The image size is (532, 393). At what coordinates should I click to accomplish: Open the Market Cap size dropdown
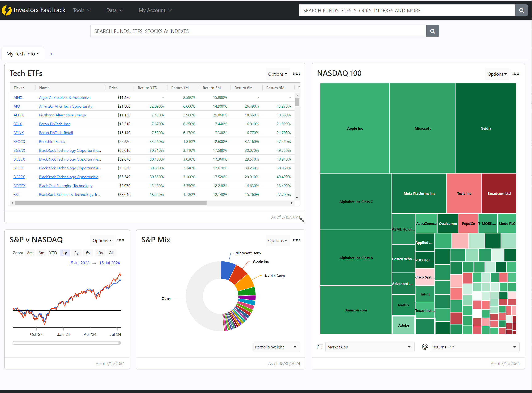pyautogui.click(x=370, y=347)
